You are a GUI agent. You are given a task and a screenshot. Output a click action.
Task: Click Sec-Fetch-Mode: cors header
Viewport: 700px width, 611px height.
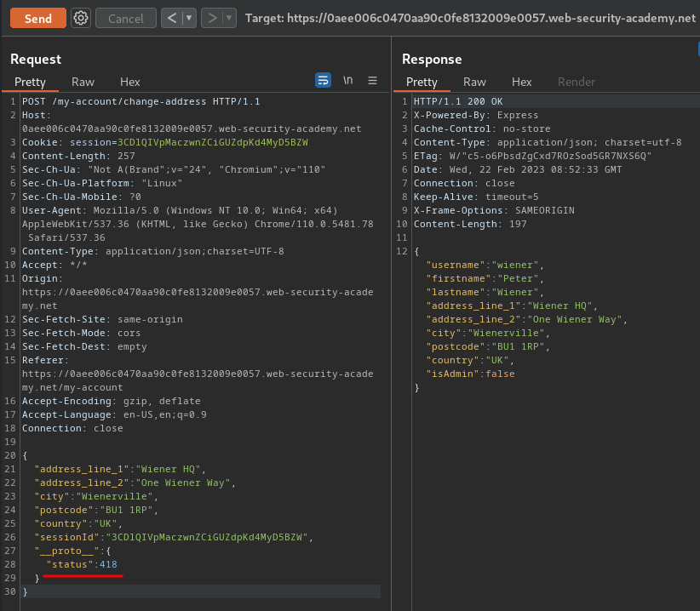tap(81, 333)
